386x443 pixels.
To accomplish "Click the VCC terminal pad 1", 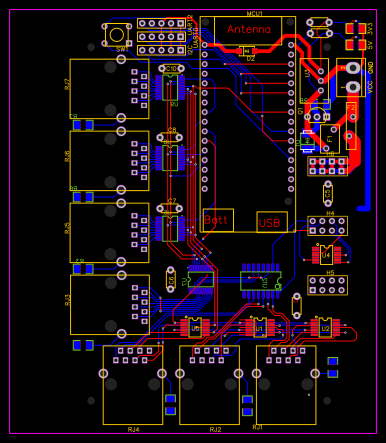I will pyautogui.click(x=353, y=87).
